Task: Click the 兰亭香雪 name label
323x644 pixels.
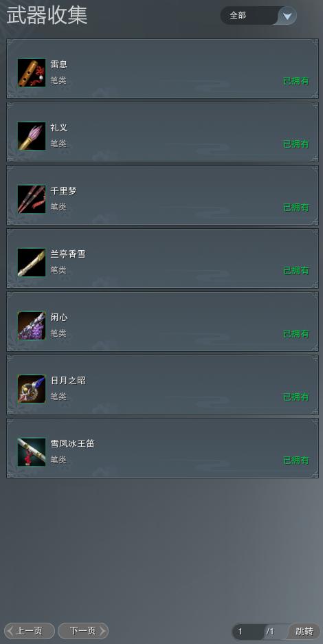Action: click(x=68, y=254)
